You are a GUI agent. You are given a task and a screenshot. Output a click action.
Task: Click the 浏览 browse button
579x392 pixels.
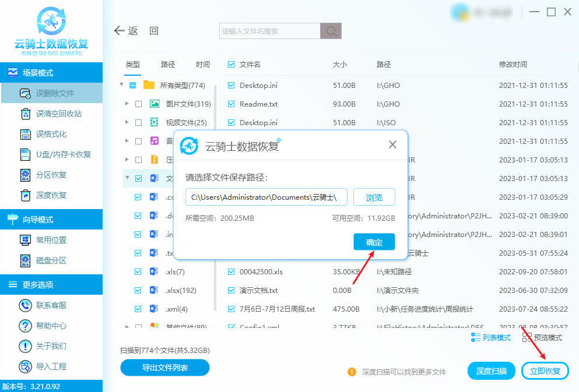tap(374, 197)
